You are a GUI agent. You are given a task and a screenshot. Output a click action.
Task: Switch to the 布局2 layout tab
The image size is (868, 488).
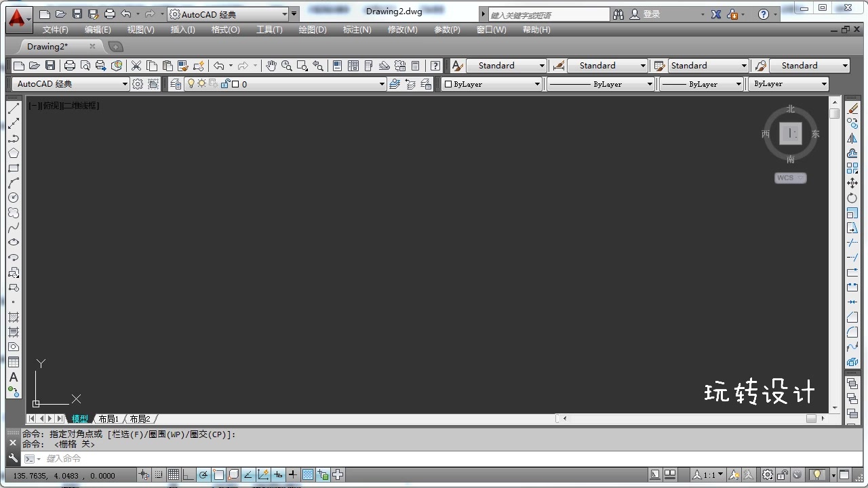pyautogui.click(x=140, y=419)
